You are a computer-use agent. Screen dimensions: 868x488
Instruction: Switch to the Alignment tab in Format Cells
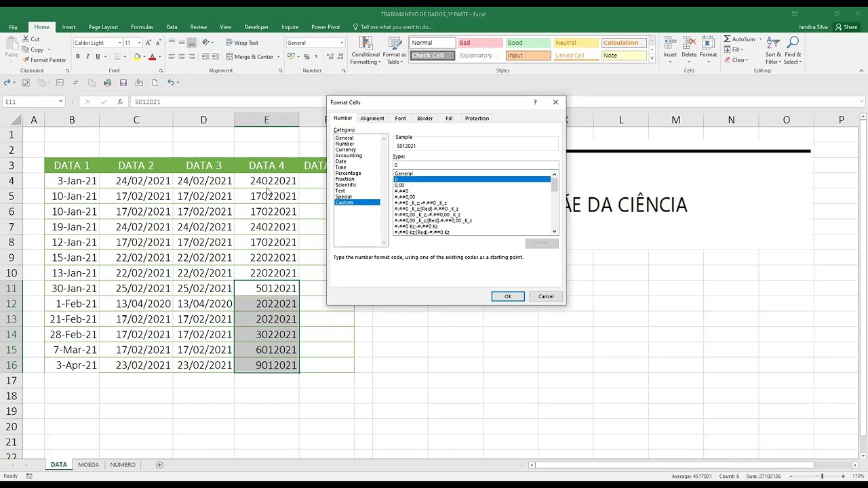[x=372, y=119]
